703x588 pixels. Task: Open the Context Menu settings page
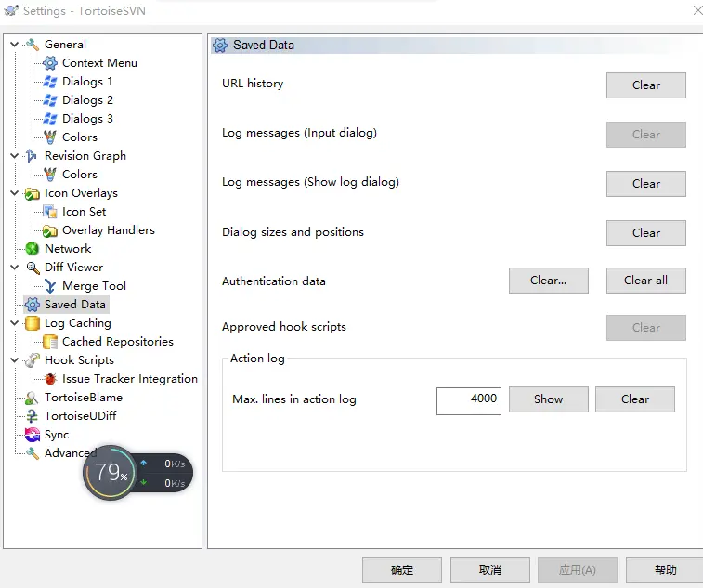pyautogui.click(x=99, y=63)
